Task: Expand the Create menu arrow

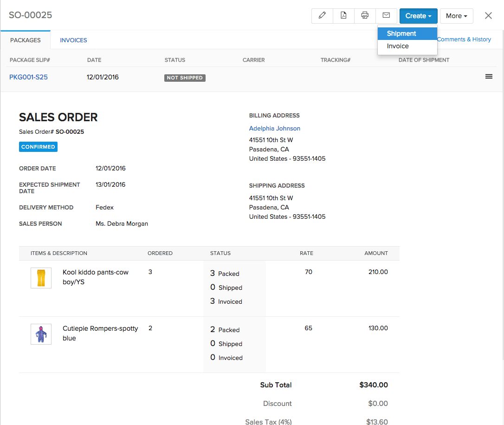Action: (430, 15)
